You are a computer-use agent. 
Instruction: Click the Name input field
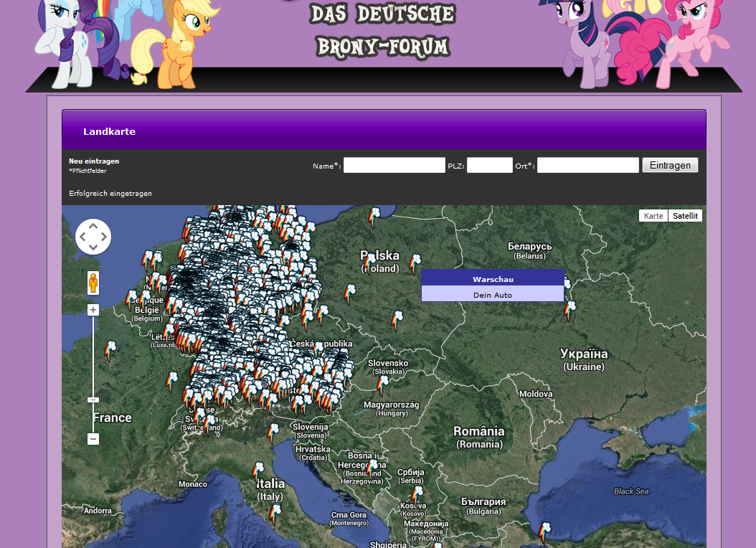394,165
